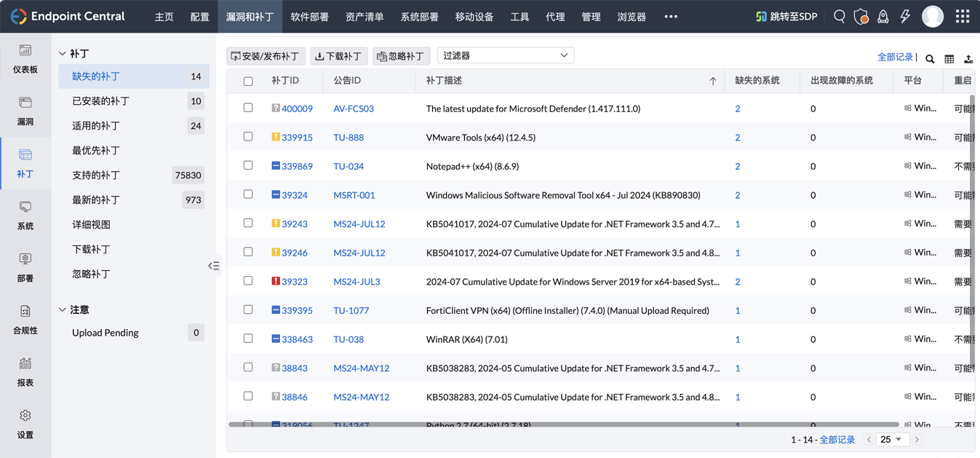Open the 过滤器 filter dropdown
This screenshot has height=458, width=980.
tap(506, 55)
